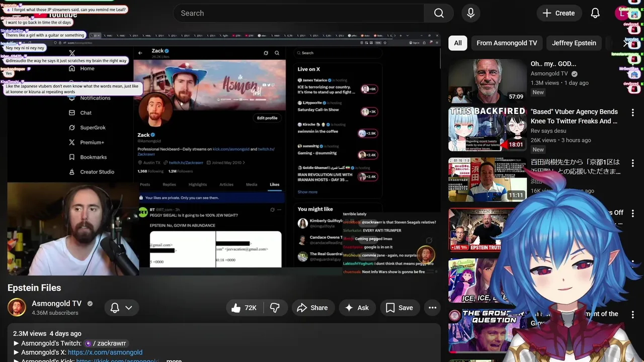Switch to the Posts tab on profile
The width and height of the screenshot is (644, 362).
click(145, 185)
